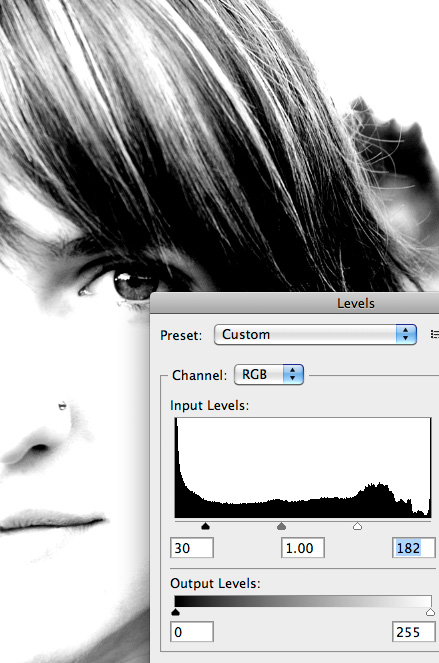Click the lips in the photo
This screenshot has height=663, width=439.
coord(52,521)
